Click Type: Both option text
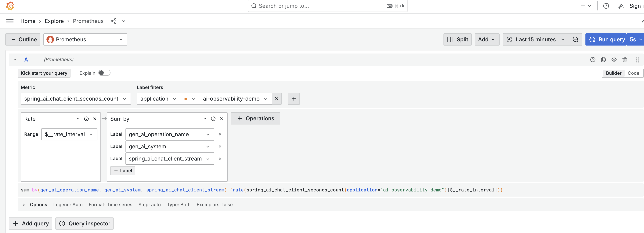This screenshot has width=644, height=233. (179, 205)
